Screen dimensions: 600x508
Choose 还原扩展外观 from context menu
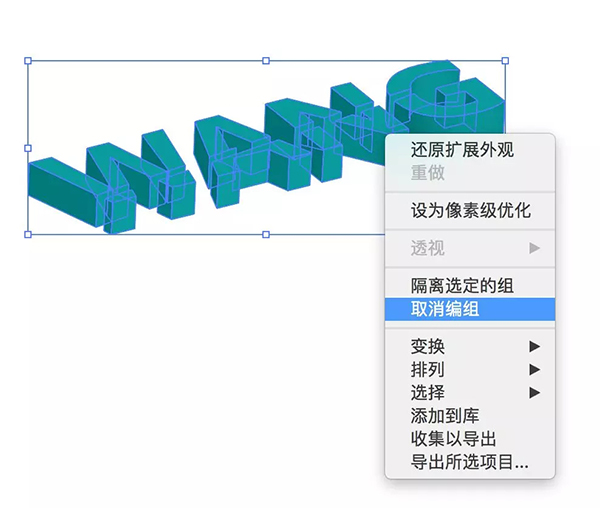click(470, 150)
